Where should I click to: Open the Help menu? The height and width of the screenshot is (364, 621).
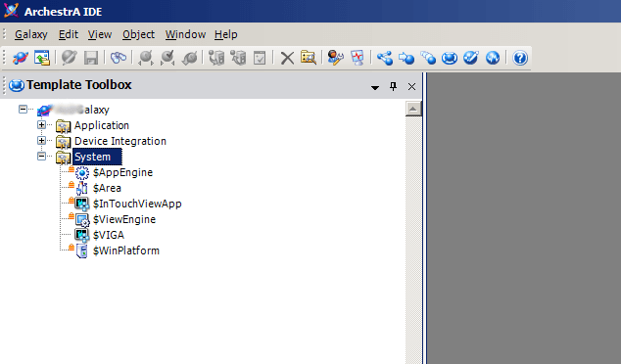point(225,35)
